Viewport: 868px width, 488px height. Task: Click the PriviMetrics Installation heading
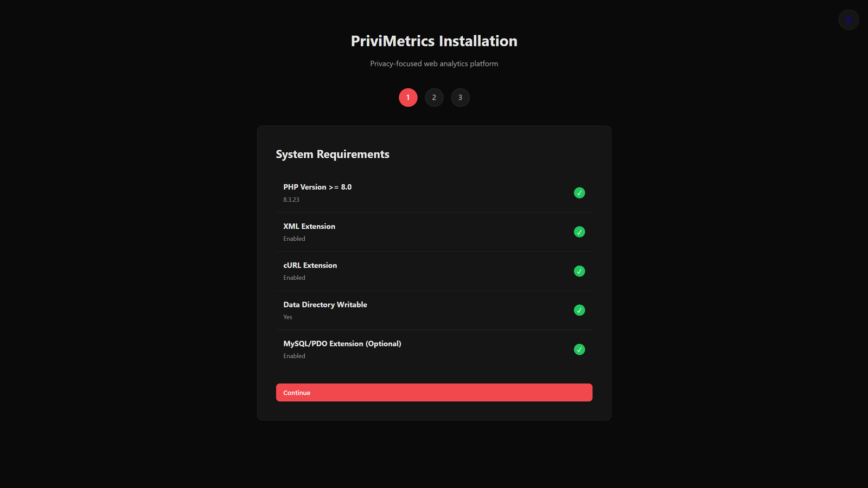click(434, 41)
